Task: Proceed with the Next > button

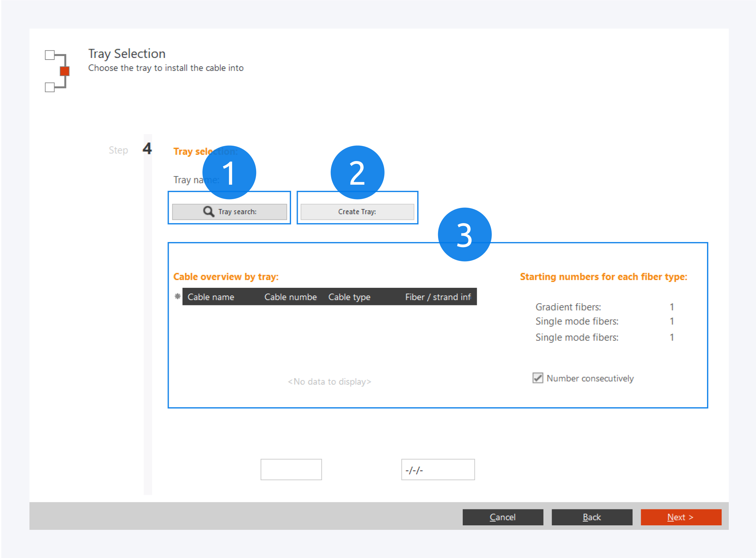Action: [x=681, y=517]
